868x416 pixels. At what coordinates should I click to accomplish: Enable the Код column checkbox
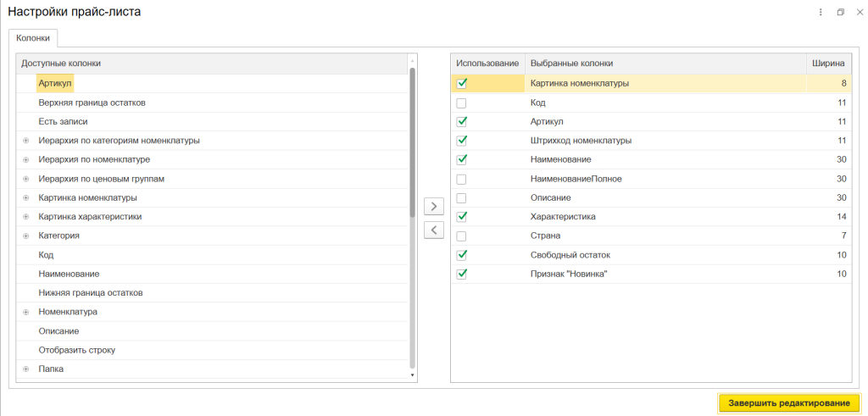(x=461, y=103)
